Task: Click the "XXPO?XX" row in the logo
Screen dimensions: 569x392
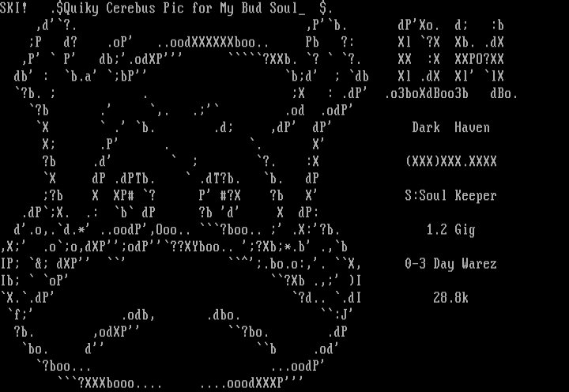Action: pyautogui.click(x=479, y=59)
